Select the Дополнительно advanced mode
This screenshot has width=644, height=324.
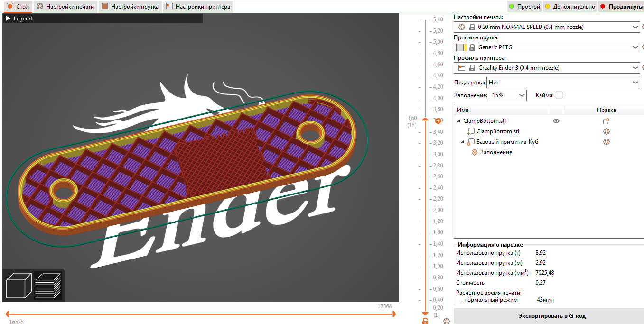pyautogui.click(x=570, y=7)
